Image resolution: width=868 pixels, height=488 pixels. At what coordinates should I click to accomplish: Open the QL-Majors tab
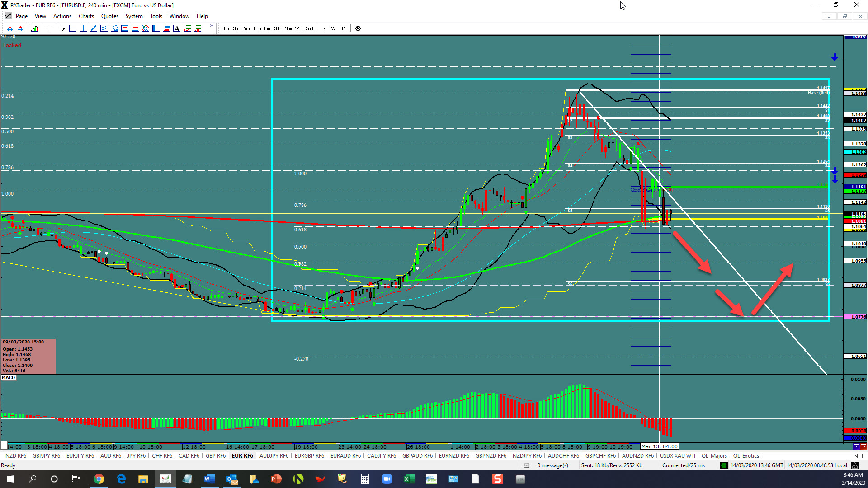coord(714,456)
